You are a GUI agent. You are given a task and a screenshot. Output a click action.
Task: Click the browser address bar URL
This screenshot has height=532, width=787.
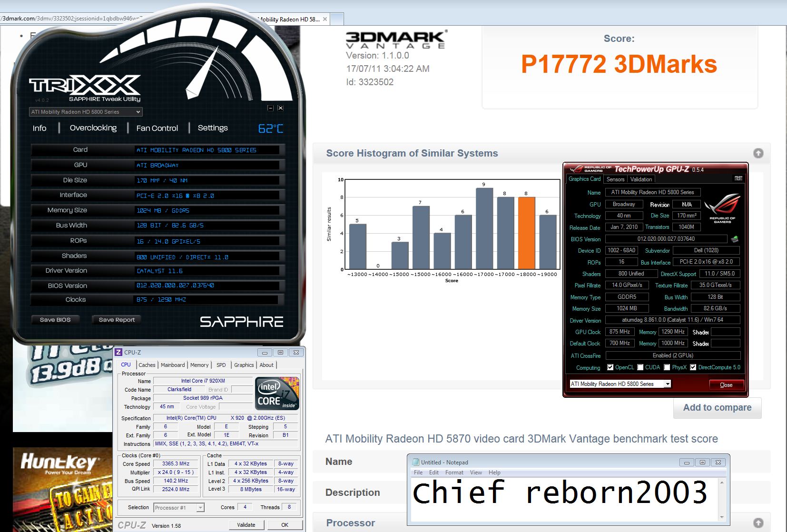click(71, 19)
